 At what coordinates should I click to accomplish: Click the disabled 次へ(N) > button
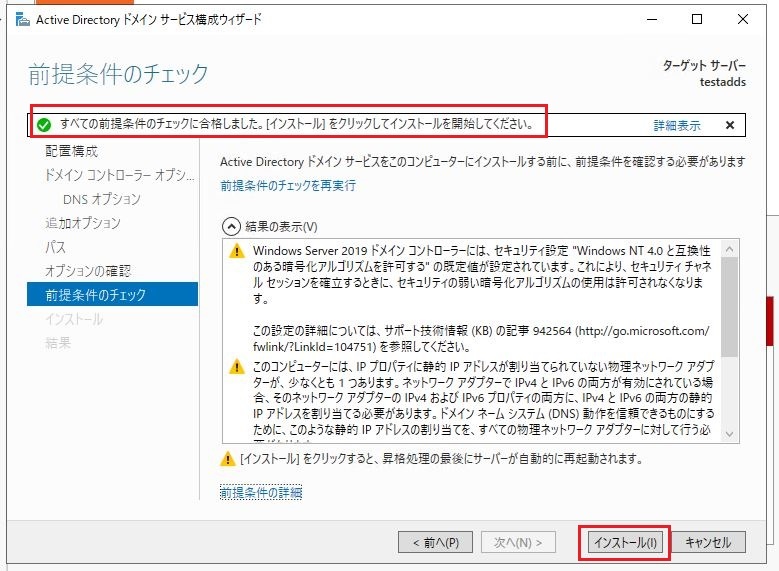[518, 542]
